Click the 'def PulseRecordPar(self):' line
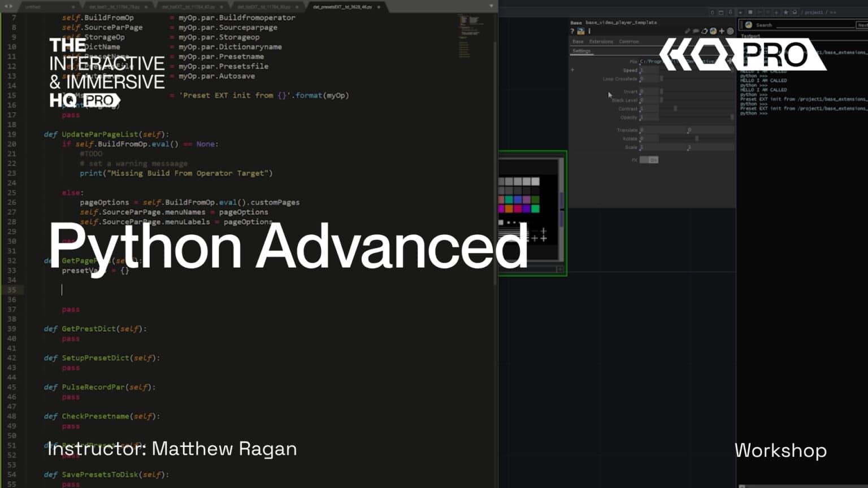Screen dimensions: 868x488 tap(99, 387)
